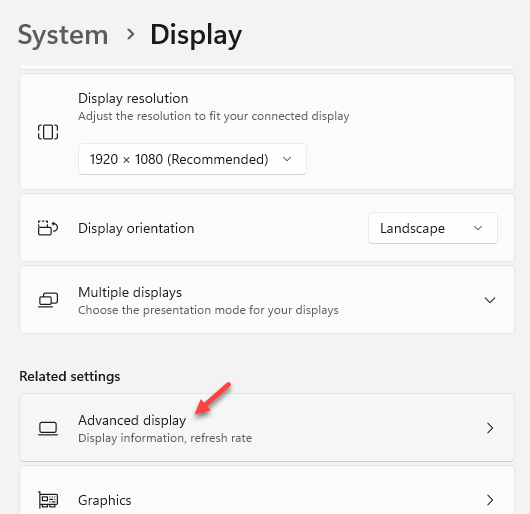Click the breadcrumb chevron after System

click(130, 34)
